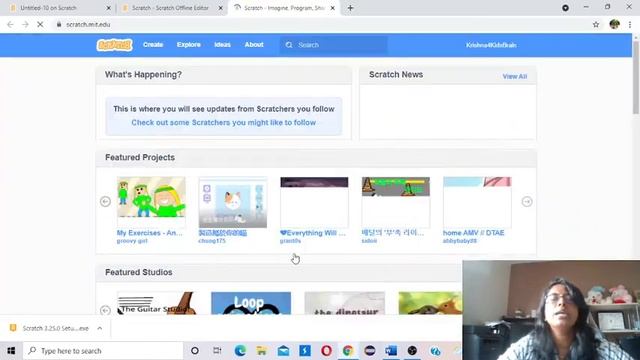Click the site lock icon in the address bar
This screenshot has height=360, width=640.
pyautogui.click(x=59, y=24)
